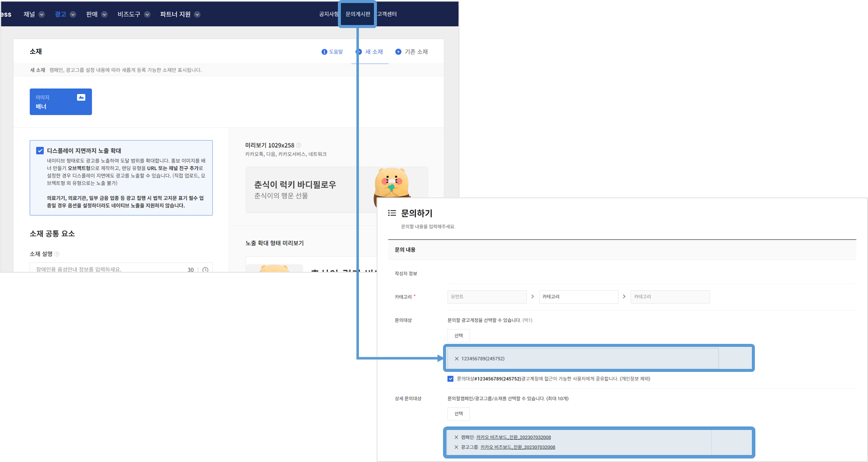This screenshot has width=868, height=462.
Task: Click the image icon on the 배너 card
Action: point(81,98)
